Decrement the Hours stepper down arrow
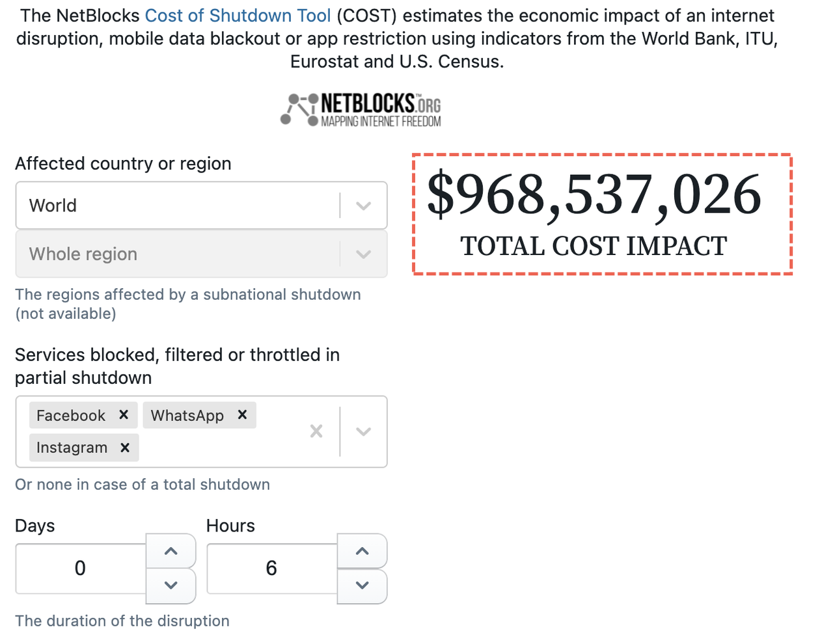The width and height of the screenshot is (833, 644). tap(362, 585)
